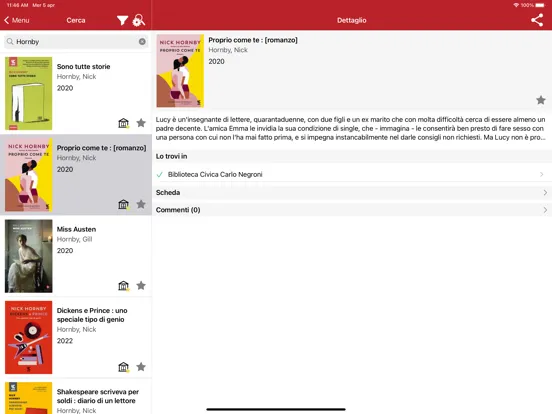Tap the Cerca header title
The height and width of the screenshot is (414, 552).
pyautogui.click(x=76, y=20)
